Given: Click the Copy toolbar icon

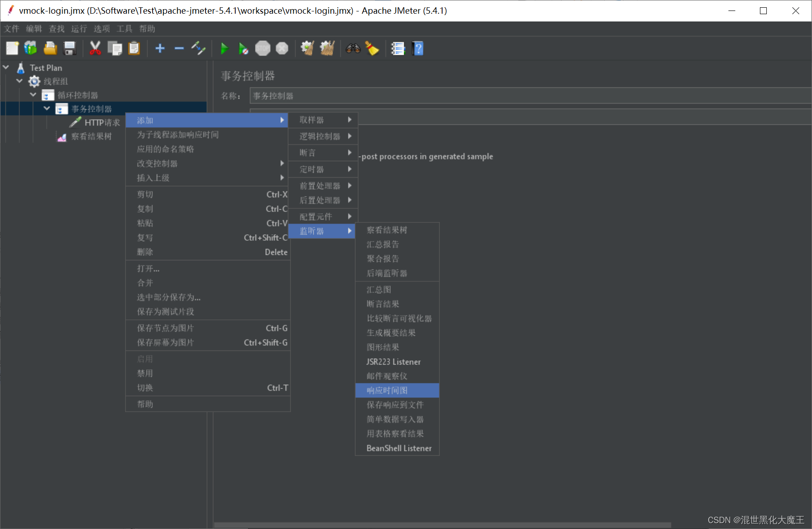Looking at the screenshot, I should [x=115, y=48].
